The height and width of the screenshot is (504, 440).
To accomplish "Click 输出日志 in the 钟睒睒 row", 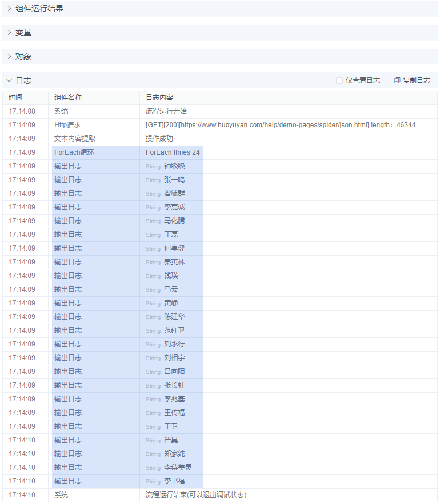I will coord(68,166).
